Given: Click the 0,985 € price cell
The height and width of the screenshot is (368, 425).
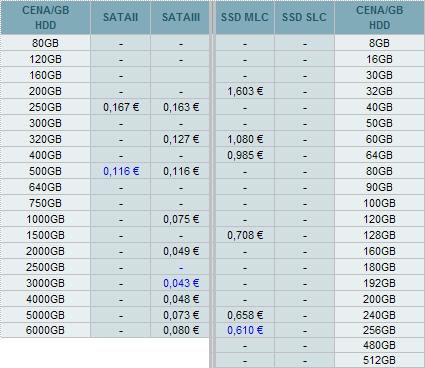Looking at the screenshot, I should (x=245, y=155).
